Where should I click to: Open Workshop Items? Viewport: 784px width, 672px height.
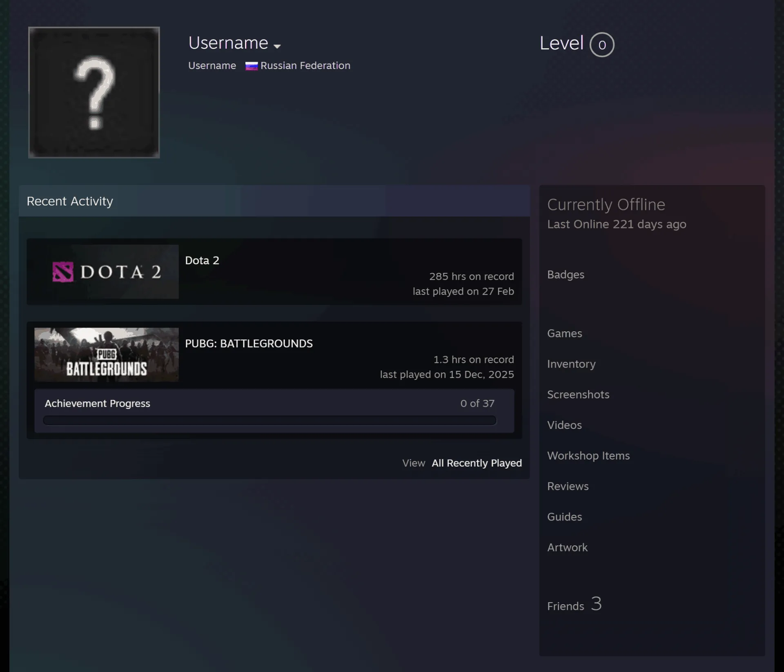click(x=588, y=456)
